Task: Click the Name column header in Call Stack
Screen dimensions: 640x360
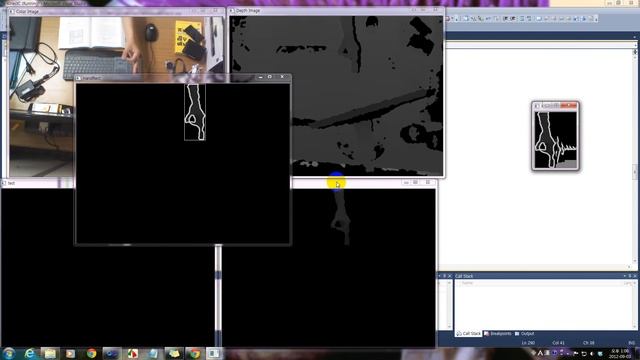Action: click(x=467, y=283)
